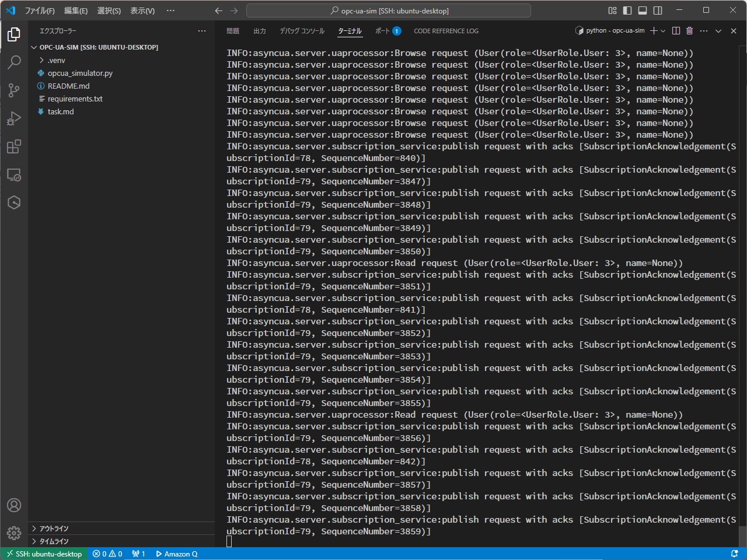Select the ターミナル tab
Image resolution: width=747 pixels, height=560 pixels.
pyautogui.click(x=350, y=31)
